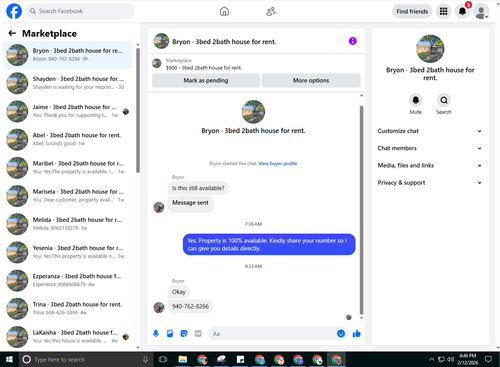Open the apps grid menu icon

[x=443, y=11]
